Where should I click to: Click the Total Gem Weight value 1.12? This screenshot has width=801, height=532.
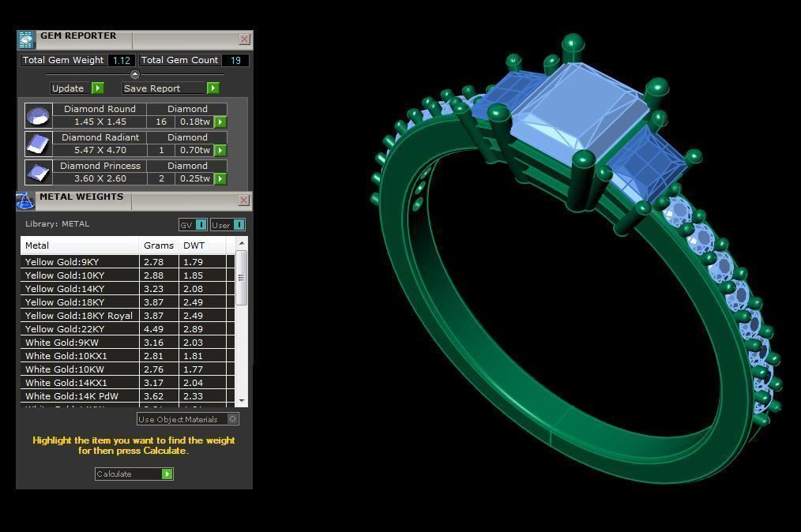[122, 60]
